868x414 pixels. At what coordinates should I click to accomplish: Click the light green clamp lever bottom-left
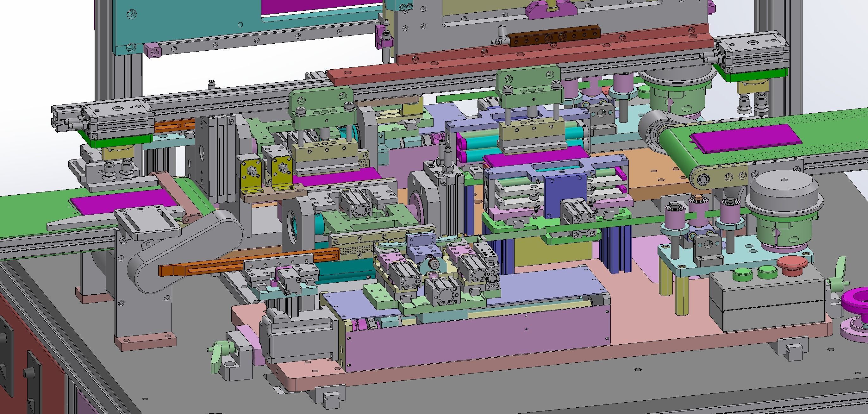[x=217, y=356]
